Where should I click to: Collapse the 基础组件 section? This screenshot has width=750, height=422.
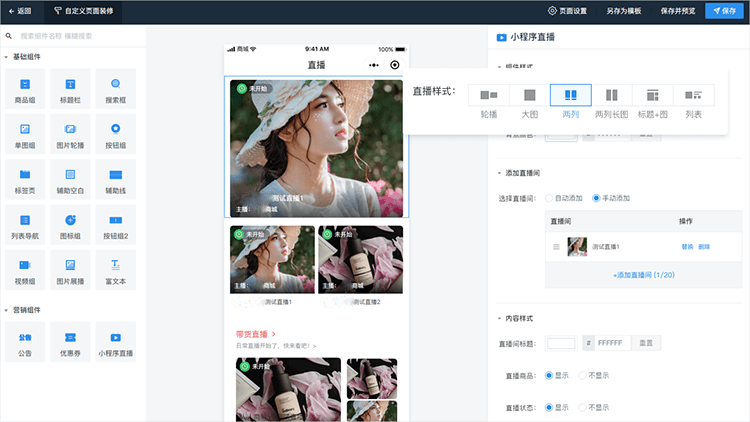(x=6, y=56)
